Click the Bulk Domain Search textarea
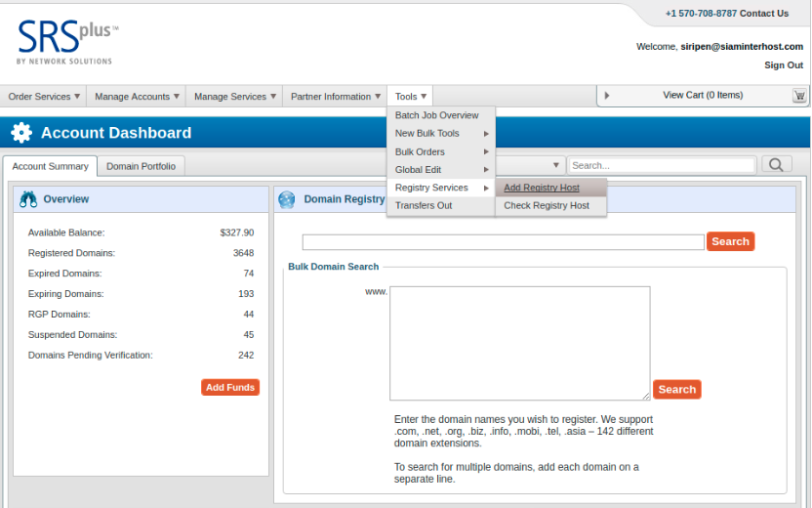812x508 pixels. 519,343
